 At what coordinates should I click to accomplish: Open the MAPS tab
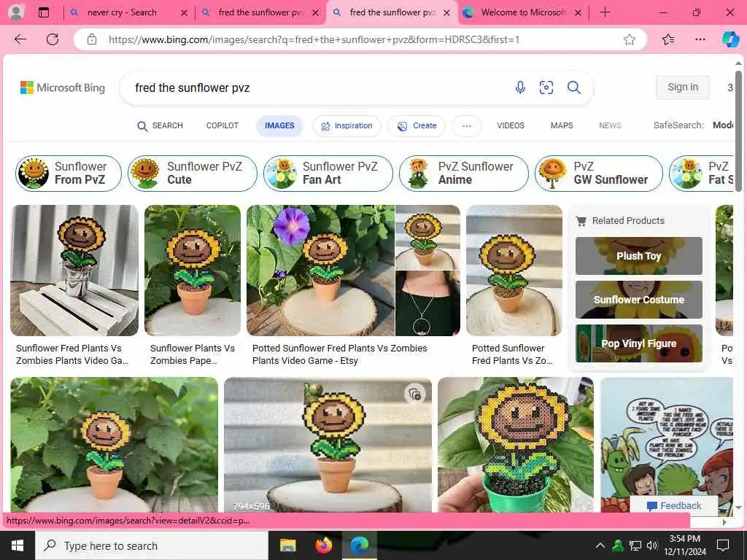click(562, 125)
